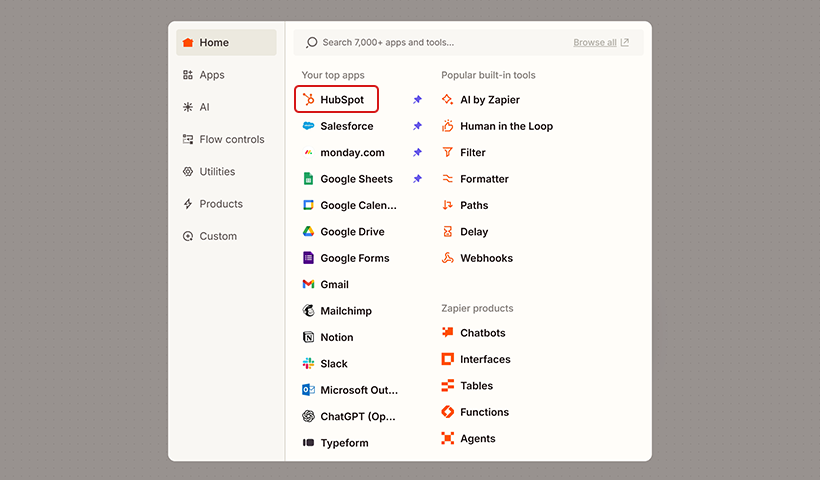Select Chatbots under Zapier products
Image resolution: width=820 pixels, height=480 pixels.
tap(482, 333)
